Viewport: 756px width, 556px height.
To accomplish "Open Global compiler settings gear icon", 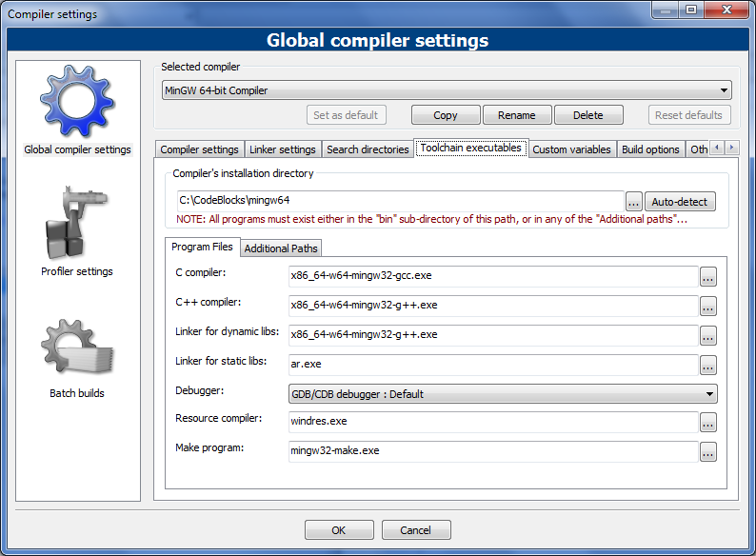I will [76, 101].
